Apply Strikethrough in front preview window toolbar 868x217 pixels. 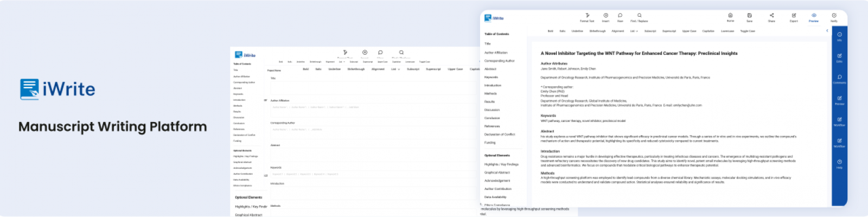(597, 31)
